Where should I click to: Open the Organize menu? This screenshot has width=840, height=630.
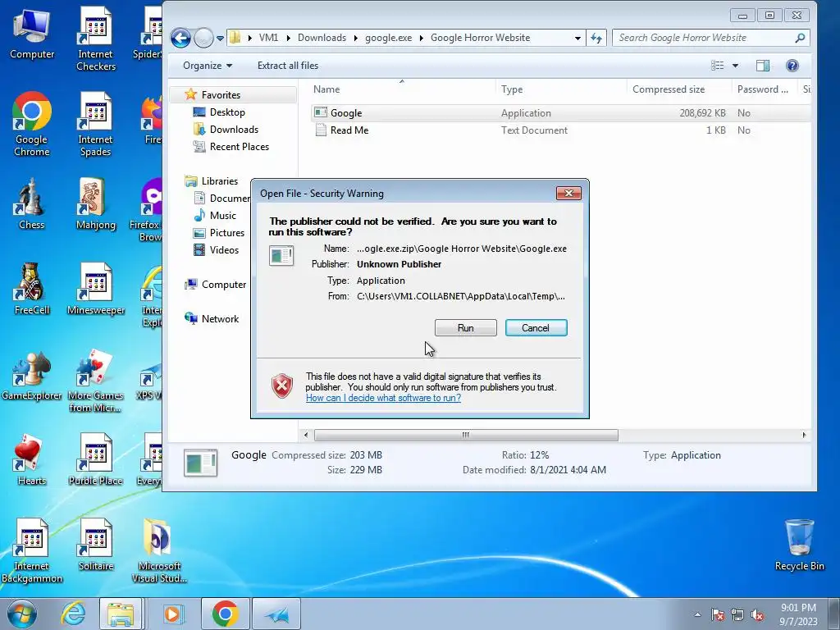(x=208, y=66)
